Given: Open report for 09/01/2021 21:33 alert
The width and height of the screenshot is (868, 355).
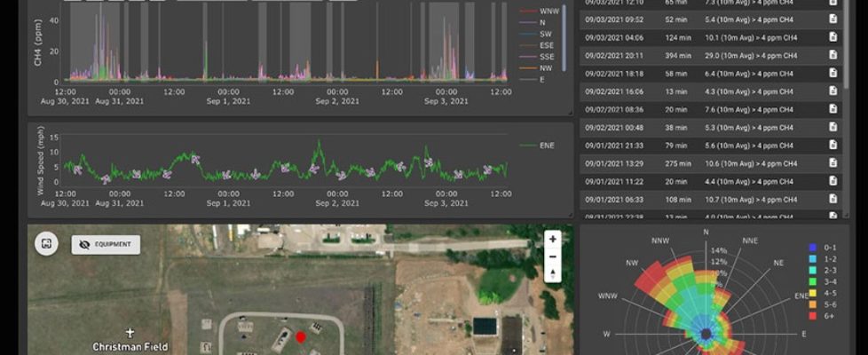Looking at the screenshot, I should tap(832, 145).
